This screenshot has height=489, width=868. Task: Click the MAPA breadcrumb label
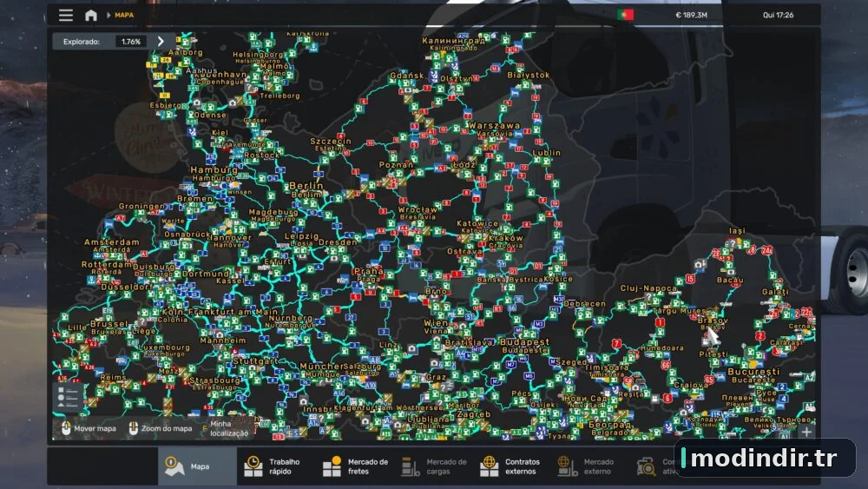coord(124,15)
